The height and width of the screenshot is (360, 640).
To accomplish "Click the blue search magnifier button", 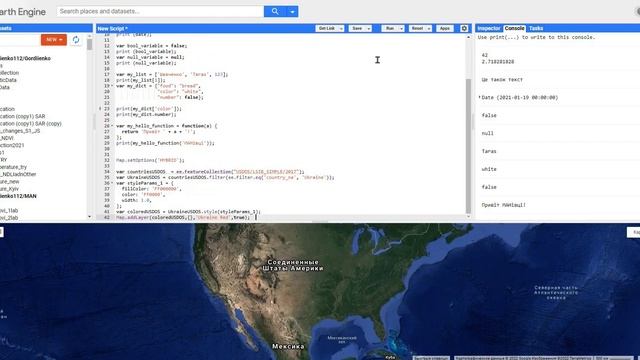I will (x=275, y=11).
